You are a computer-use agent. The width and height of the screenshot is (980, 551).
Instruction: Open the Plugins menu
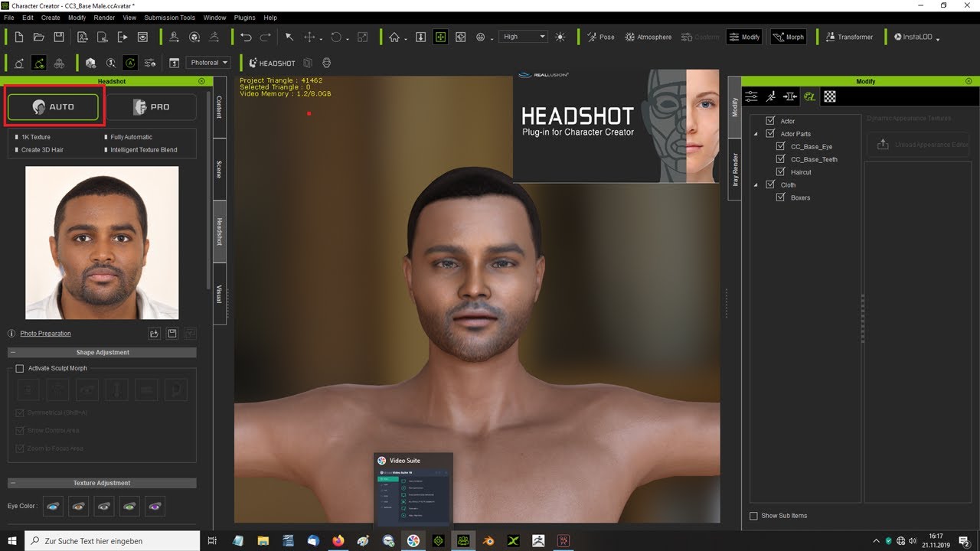pyautogui.click(x=245, y=17)
